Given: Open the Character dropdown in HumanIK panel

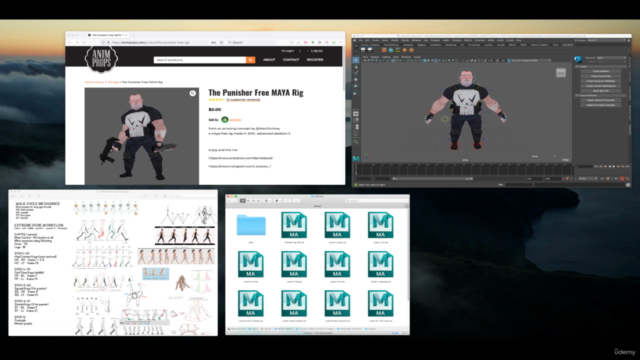Looking at the screenshot, I should tap(611, 58).
